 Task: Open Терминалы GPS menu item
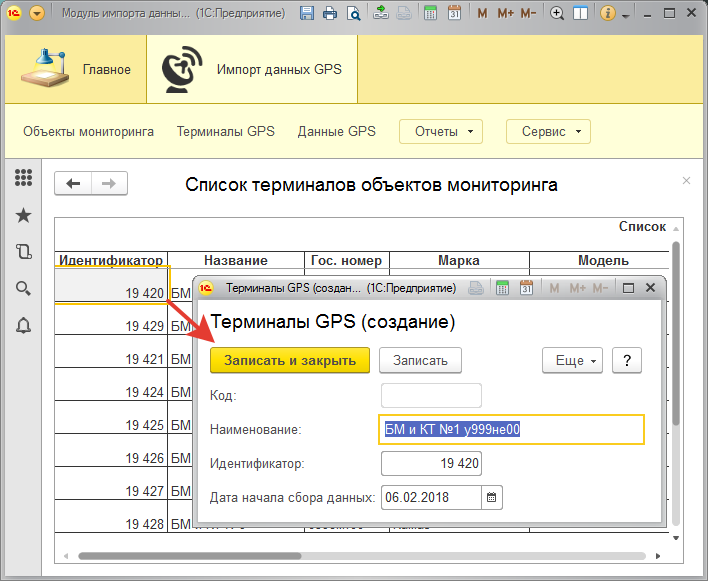tap(225, 131)
